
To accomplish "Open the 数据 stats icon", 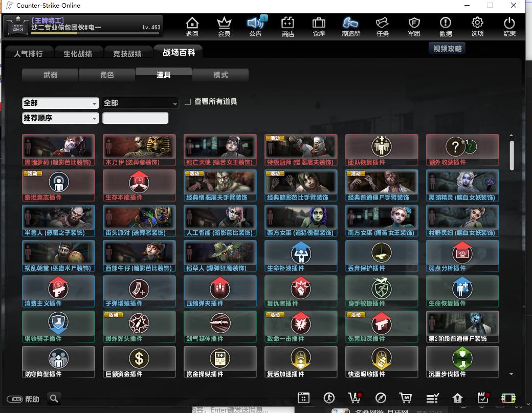I will coord(446,27).
